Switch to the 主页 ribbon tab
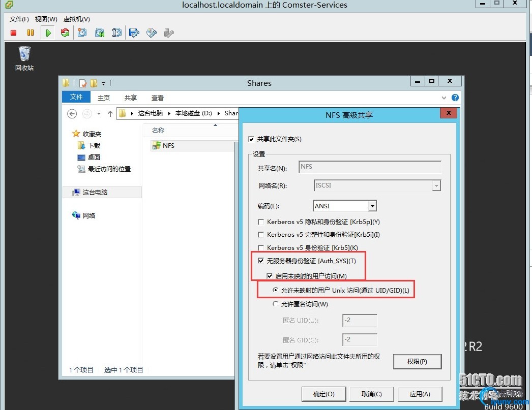 [103, 98]
